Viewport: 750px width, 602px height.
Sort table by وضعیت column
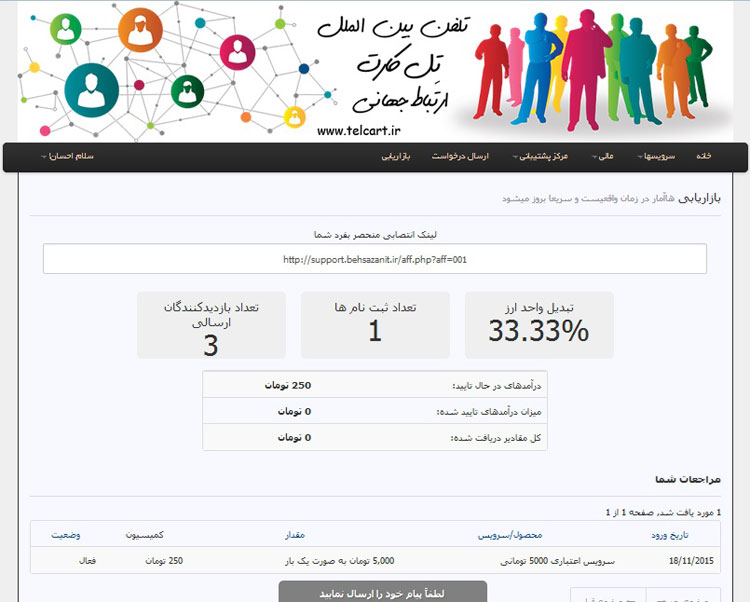pos(66,535)
